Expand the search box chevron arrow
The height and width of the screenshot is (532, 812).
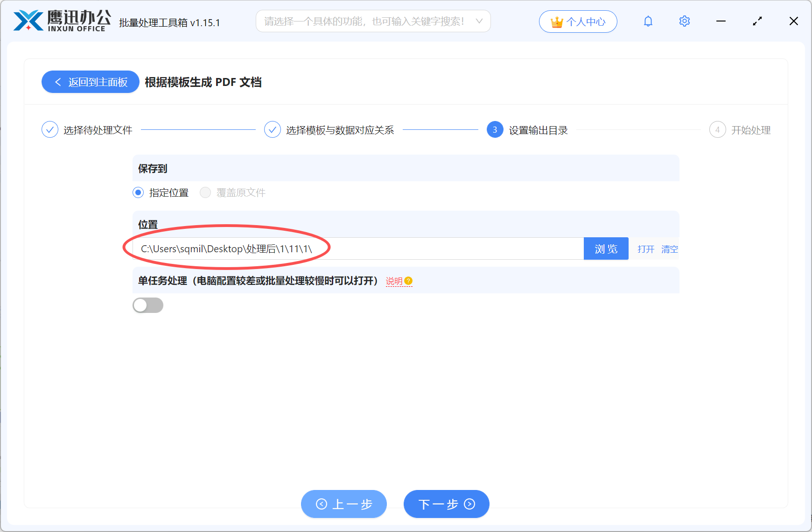480,21
